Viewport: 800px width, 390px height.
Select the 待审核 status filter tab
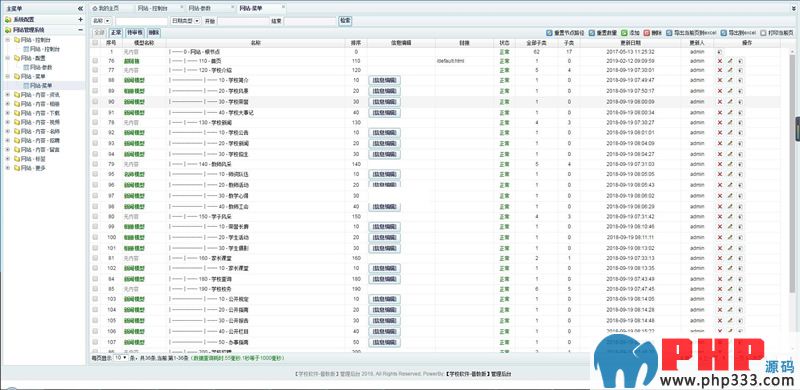point(135,32)
